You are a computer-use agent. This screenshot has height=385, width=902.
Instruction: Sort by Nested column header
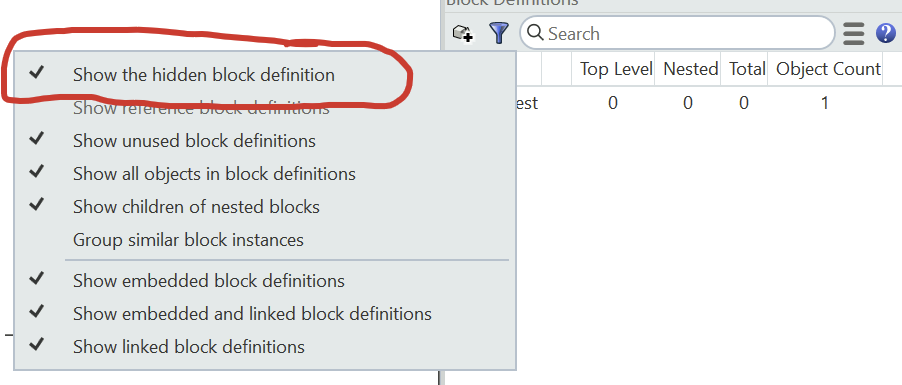688,69
